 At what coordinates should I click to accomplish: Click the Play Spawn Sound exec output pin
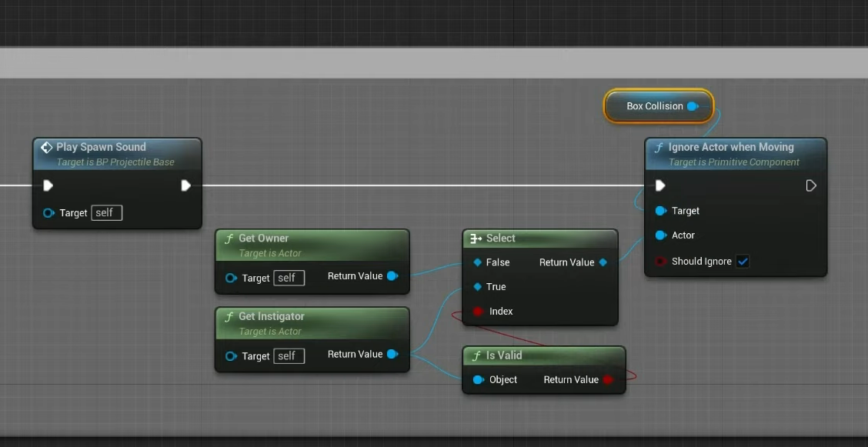[x=185, y=185]
